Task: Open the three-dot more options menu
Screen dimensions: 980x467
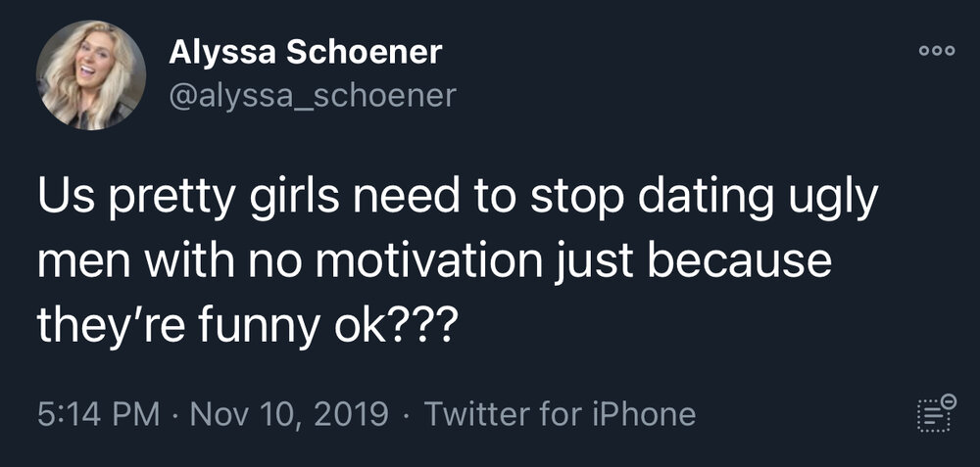Action: pos(937,51)
